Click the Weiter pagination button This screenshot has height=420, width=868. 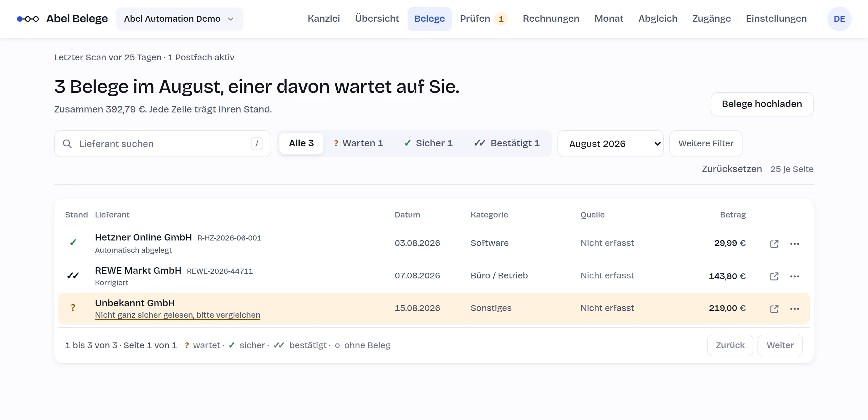780,345
